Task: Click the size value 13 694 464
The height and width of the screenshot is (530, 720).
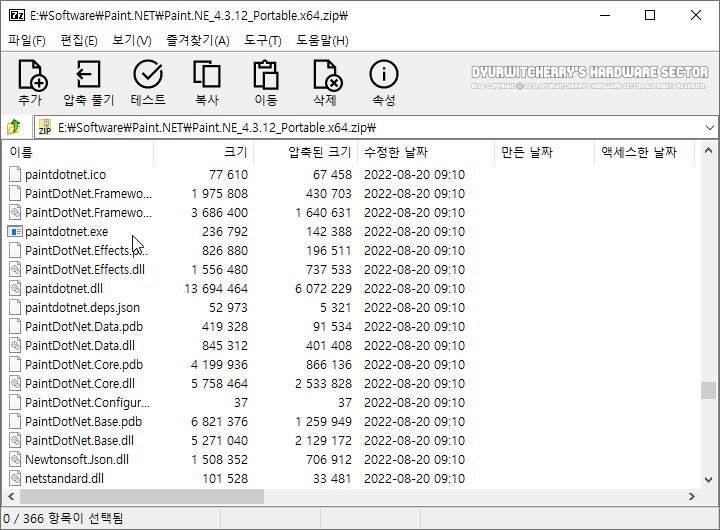Action: (x=216, y=288)
